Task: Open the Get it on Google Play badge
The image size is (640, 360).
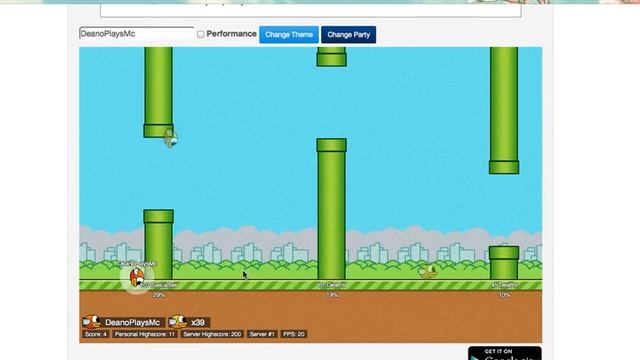Action: click(x=505, y=353)
